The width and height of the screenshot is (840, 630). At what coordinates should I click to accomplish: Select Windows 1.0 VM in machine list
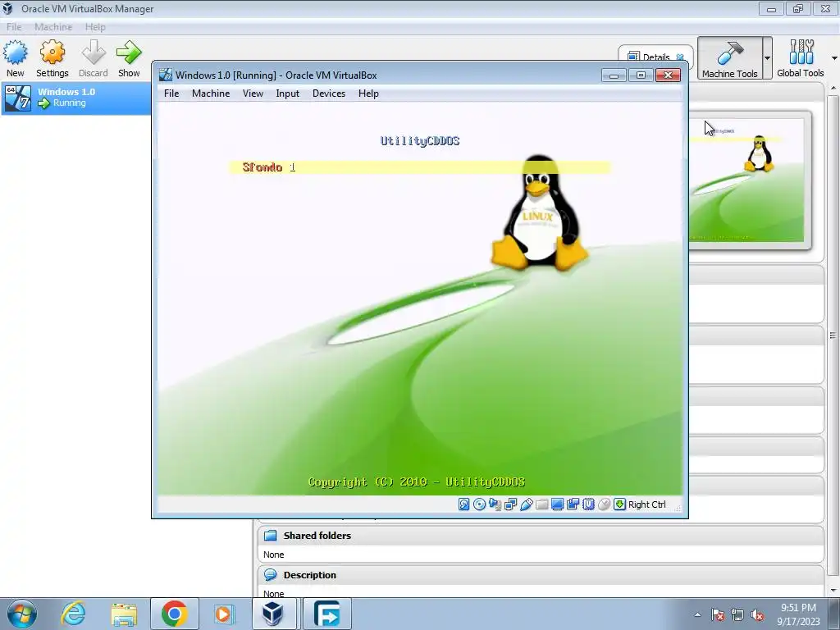[x=75, y=98]
